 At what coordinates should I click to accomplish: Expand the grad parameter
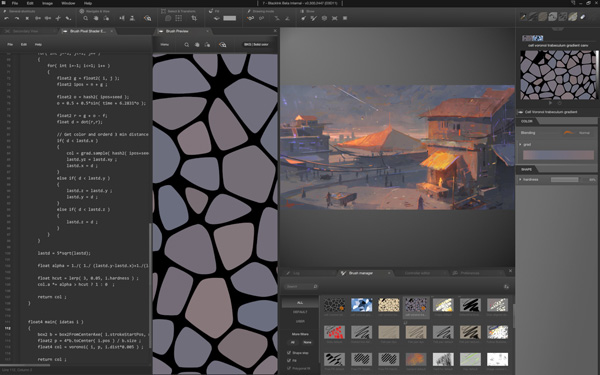(x=520, y=144)
